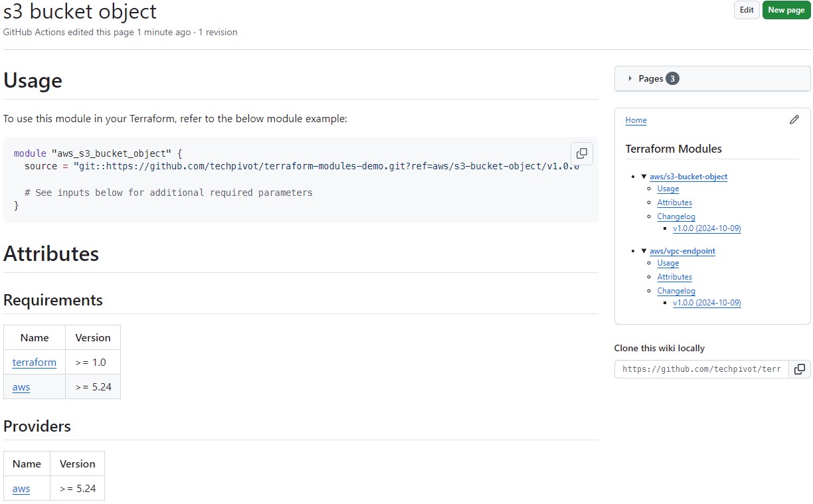Open aws/s3-bucket-object module link
This screenshot has height=504, width=813.
click(688, 177)
